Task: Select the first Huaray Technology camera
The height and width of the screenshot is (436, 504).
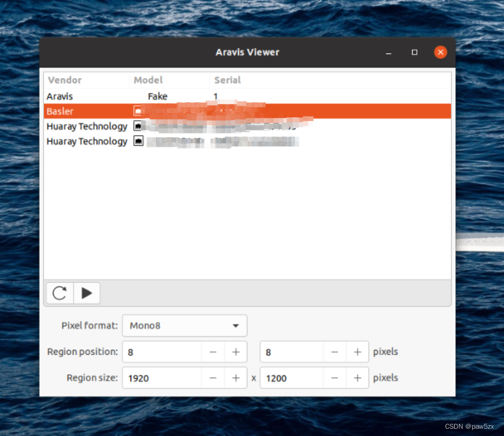Action: pos(87,126)
